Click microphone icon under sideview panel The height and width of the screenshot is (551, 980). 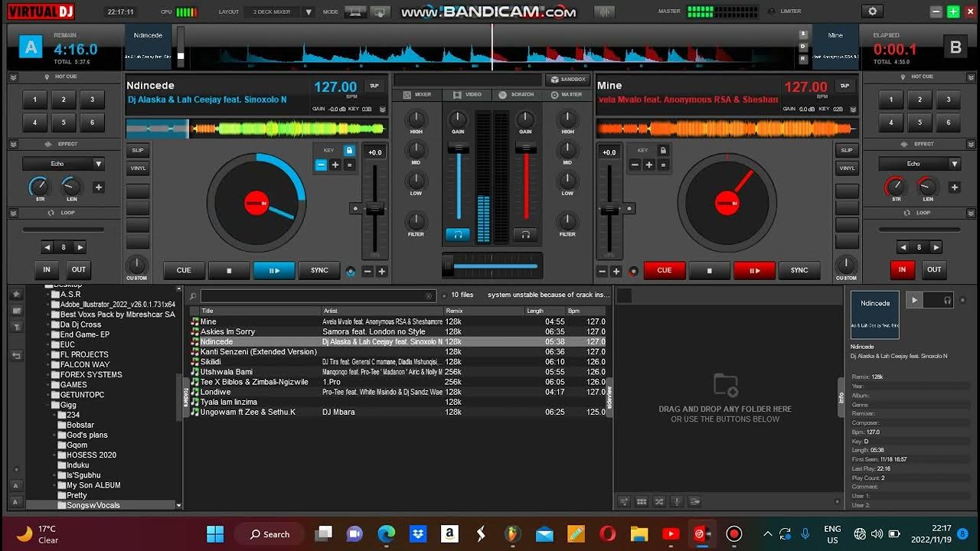(677, 501)
